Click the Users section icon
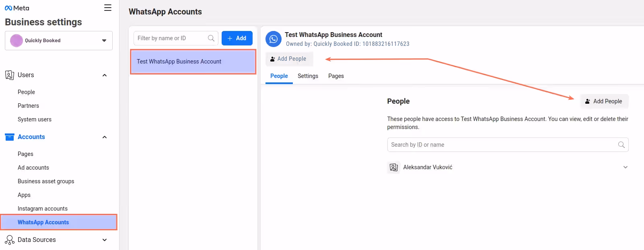This screenshot has width=644, height=250. [x=10, y=75]
